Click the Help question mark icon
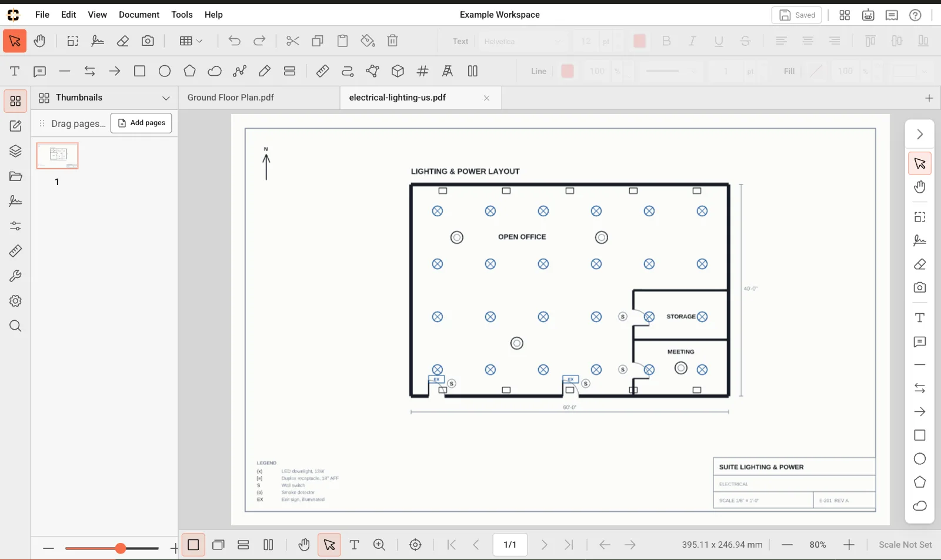941x560 pixels. click(x=915, y=15)
